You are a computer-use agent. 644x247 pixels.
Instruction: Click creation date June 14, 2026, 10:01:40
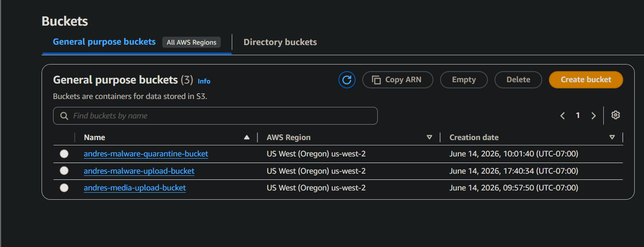[514, 154]
